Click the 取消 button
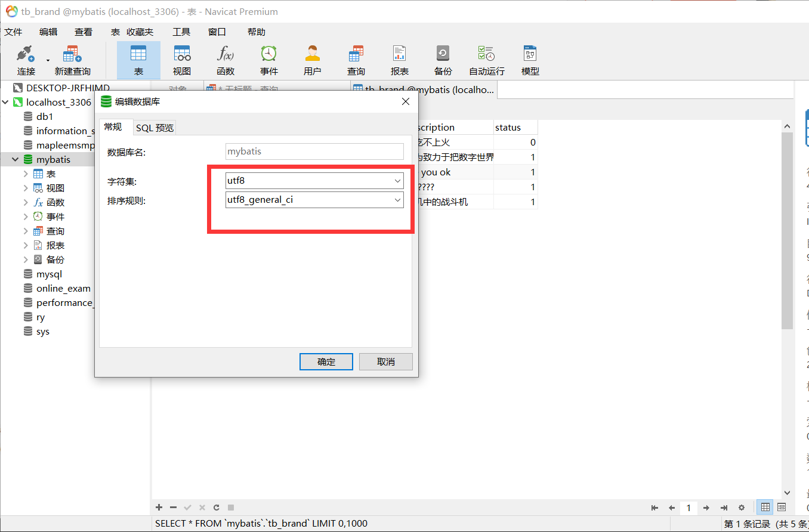This screenshot has height=532, width=809. pos(386,361)
